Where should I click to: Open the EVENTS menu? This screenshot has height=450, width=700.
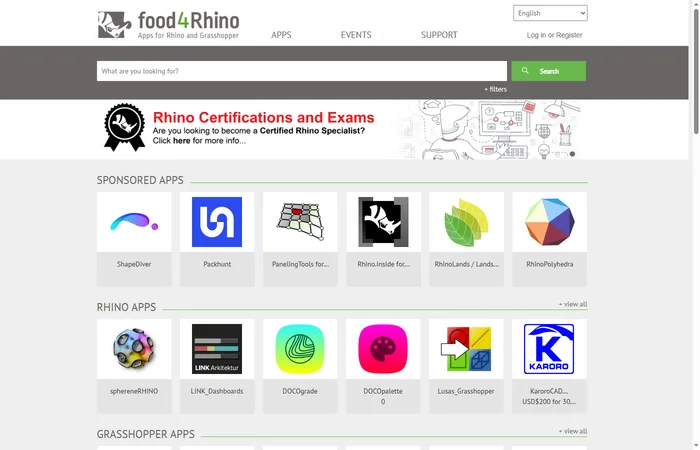pos(356,35)
